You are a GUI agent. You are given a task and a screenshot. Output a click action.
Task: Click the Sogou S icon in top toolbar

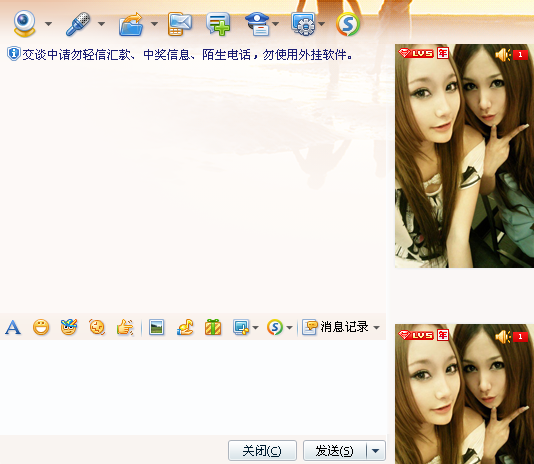348,24
